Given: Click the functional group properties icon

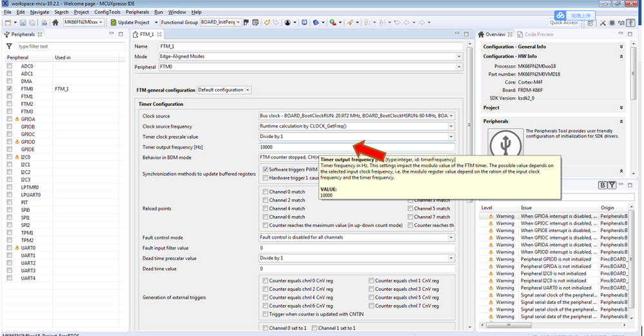Looking at the screenshot, I should click(x=255, y=23).
